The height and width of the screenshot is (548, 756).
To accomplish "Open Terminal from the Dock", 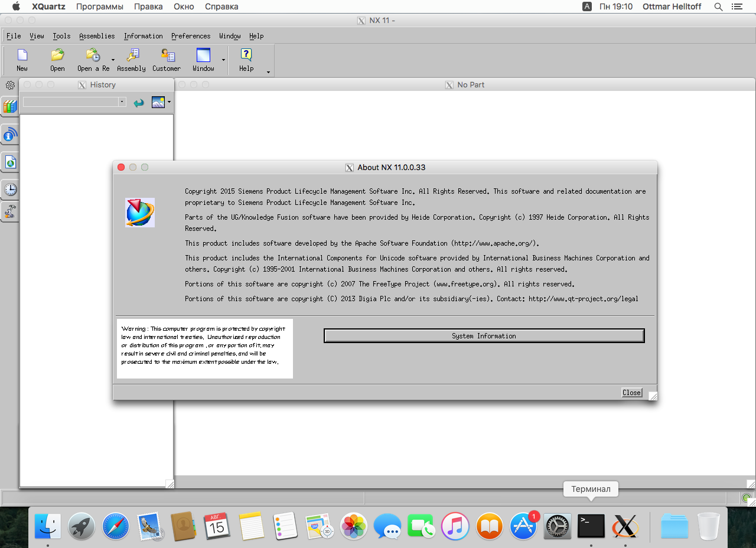I will pyautogui.click(x=591, y=525).
